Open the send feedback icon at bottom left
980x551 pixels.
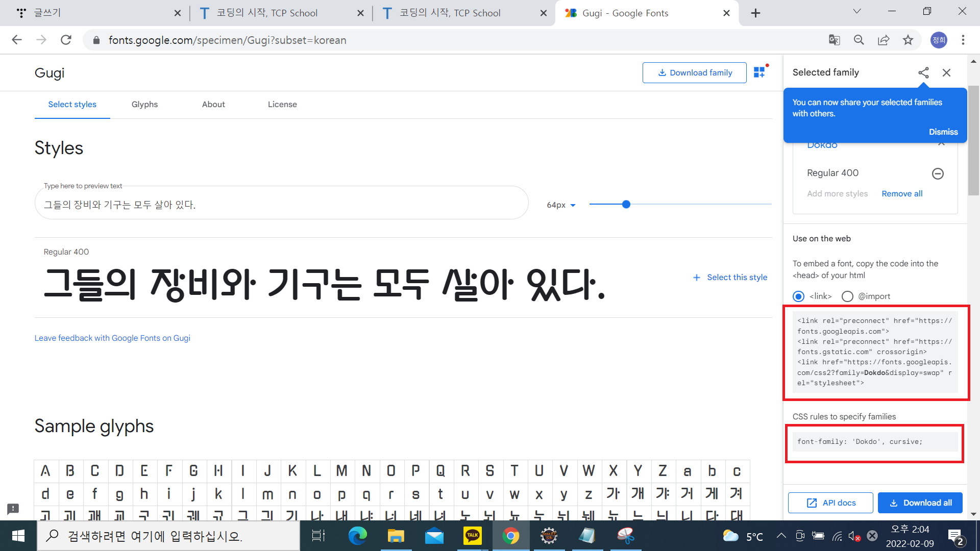[x=13, y=509]
